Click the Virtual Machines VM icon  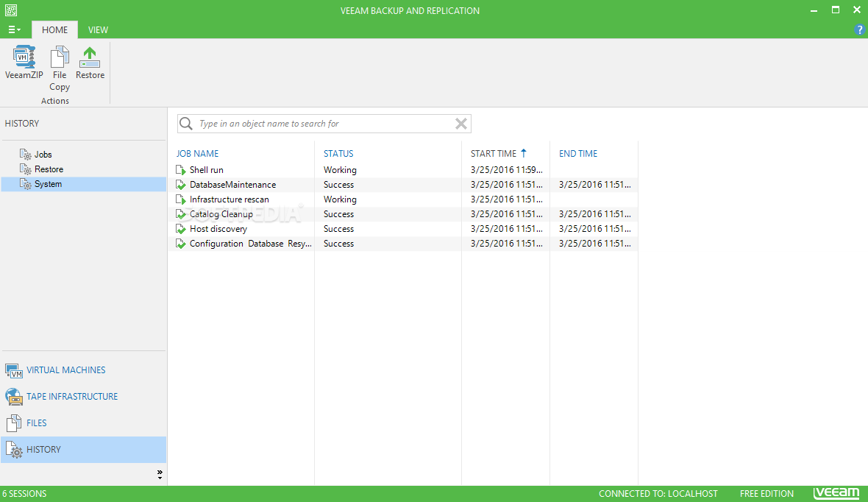pyautogui.click(x=14, y=371)
